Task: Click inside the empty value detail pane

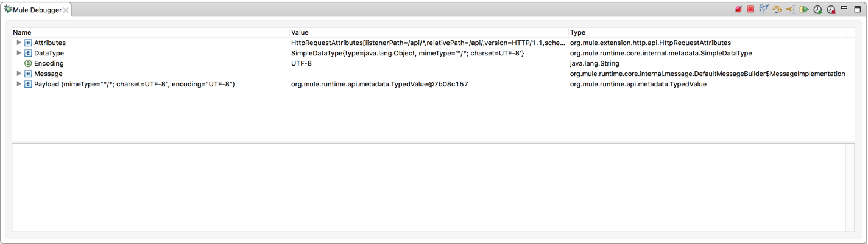Action: [x=426, y=187]
